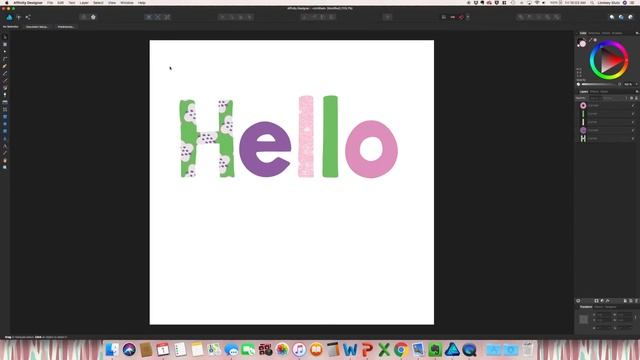Click the pink fill color swatch
The height and width of the screenshot is (360, 640).
[x=583, y=44]
